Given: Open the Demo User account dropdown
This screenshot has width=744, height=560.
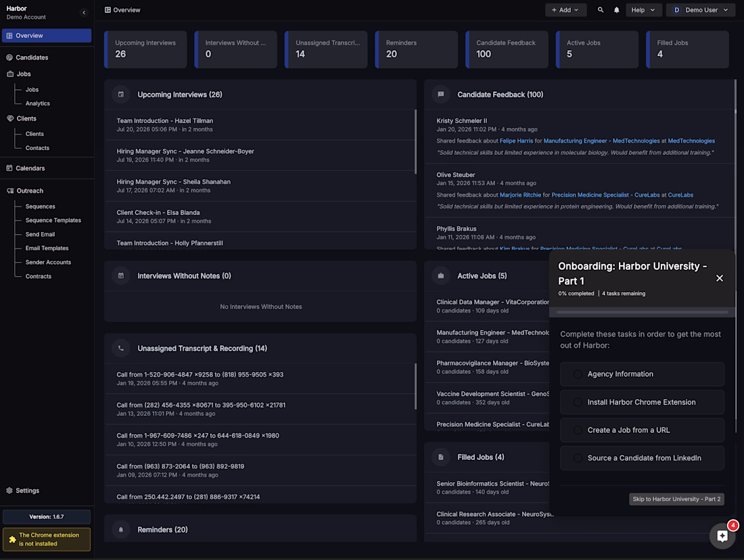Looking at the screenshot, I should pyautogui.click(x=700, y=10).
